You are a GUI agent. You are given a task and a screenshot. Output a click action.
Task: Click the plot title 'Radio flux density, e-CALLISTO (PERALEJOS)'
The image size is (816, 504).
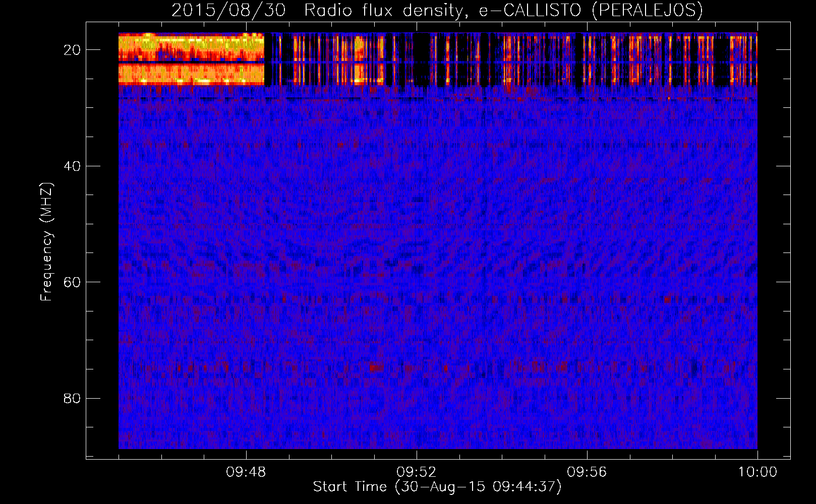click(x=503, y=11)
